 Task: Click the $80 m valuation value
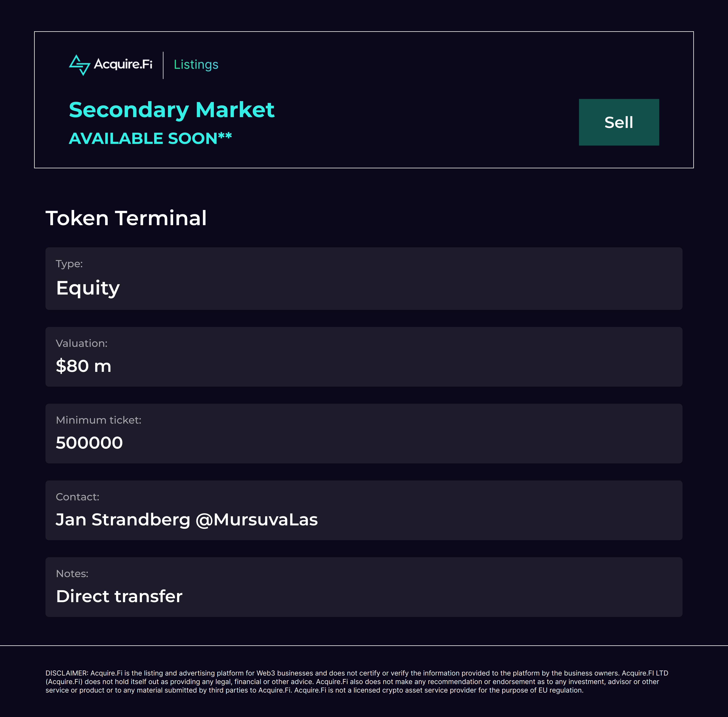[84, 366]
